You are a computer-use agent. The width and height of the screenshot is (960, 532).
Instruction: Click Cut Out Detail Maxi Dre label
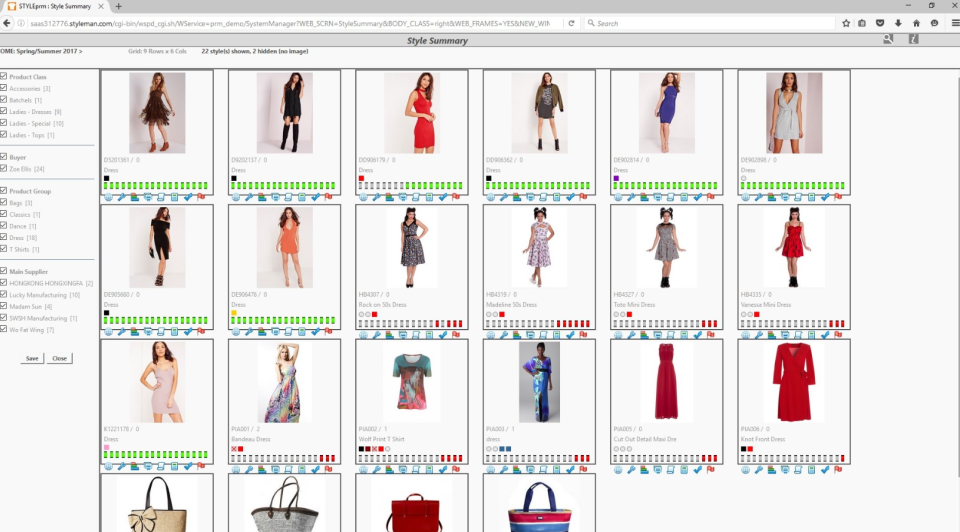tap(643, 439)
